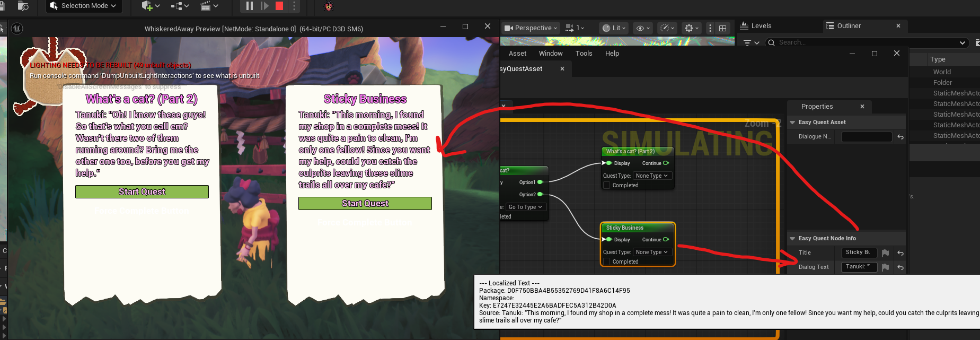Viewport: 980px width, 340px height.
Task: Open the Asset menu
Action: [x=517, y=53]
